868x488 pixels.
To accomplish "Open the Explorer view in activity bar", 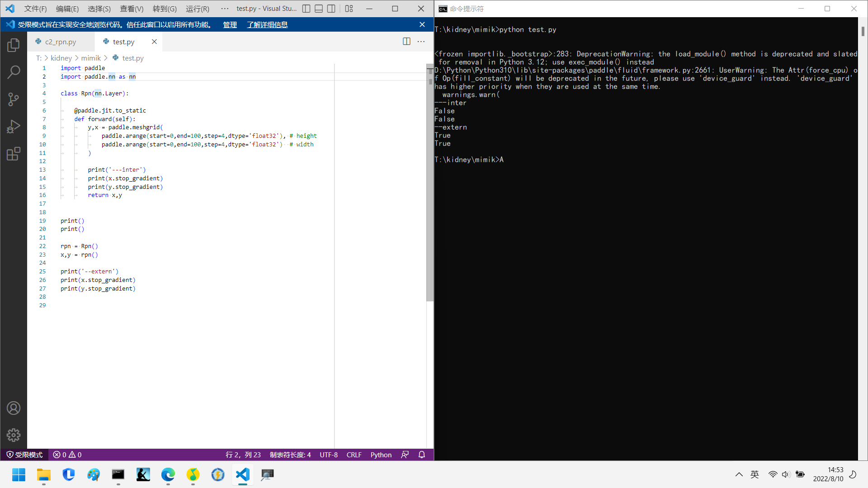I will [x=14, y=45].
